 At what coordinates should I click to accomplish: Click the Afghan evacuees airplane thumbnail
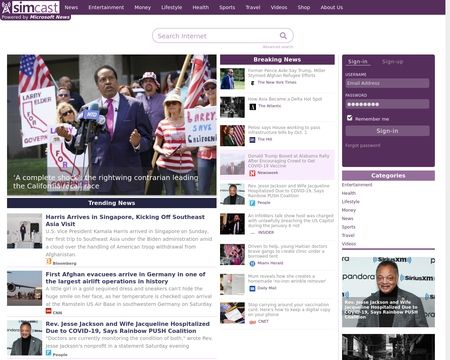coord(24,288)
